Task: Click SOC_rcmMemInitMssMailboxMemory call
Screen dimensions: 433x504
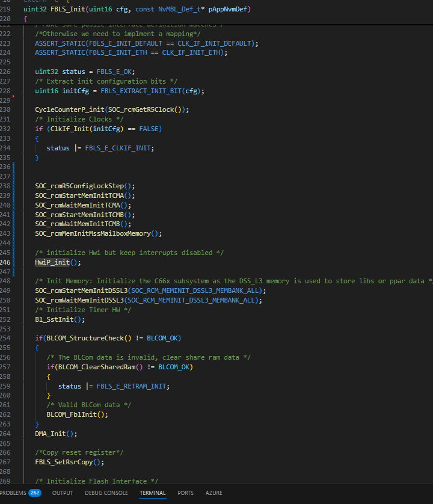Action: [x=93, y=233]
